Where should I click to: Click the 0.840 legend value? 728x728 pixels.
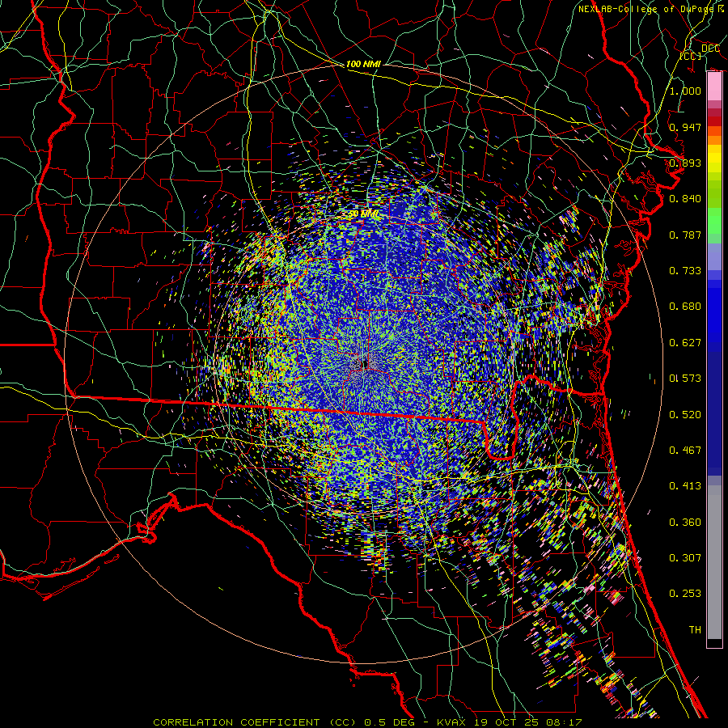[x=685, y=199]
